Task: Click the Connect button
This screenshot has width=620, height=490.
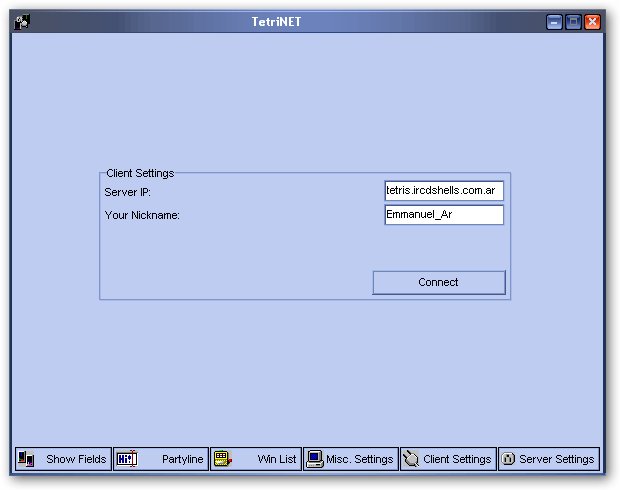Action: point(439,282)
